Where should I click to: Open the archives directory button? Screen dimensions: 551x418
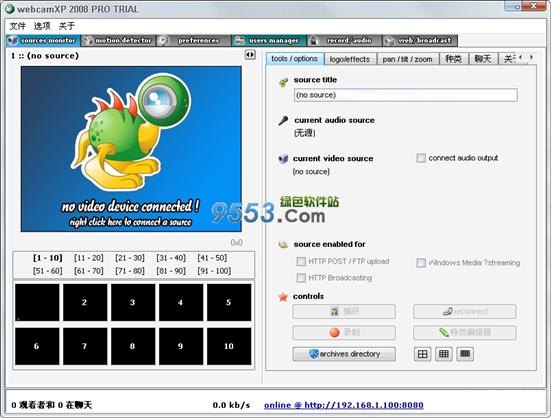344,354
